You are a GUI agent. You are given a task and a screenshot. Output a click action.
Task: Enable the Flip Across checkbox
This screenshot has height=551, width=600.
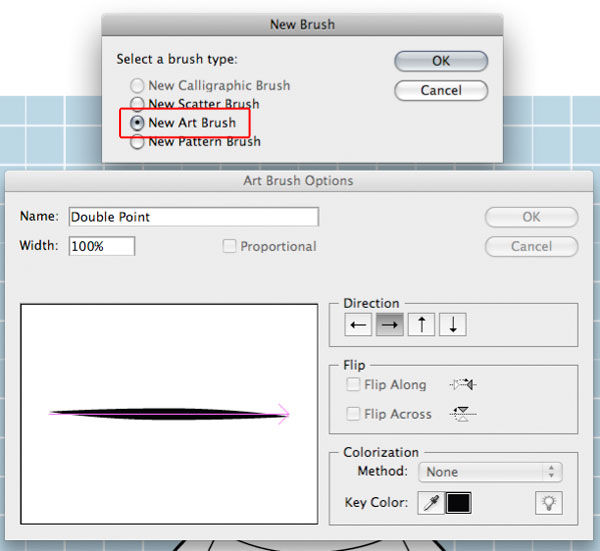pyautogui.click(x=353, y=414)
